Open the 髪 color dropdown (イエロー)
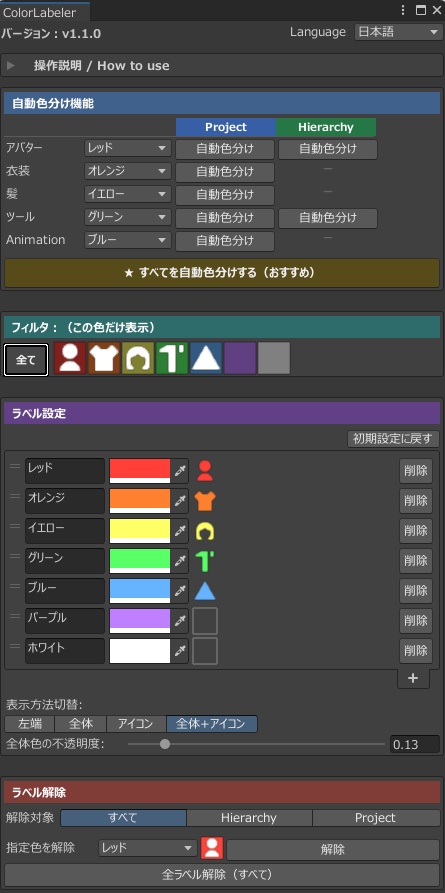This screenshot has height=893, width=445. (x=128, y=194)
